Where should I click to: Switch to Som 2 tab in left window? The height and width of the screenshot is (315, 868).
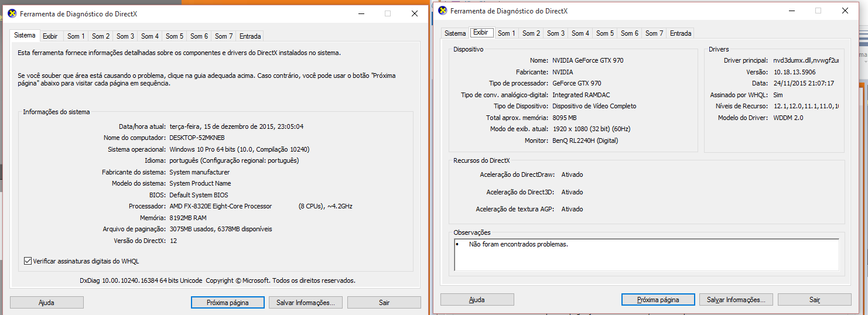[101, 36]
